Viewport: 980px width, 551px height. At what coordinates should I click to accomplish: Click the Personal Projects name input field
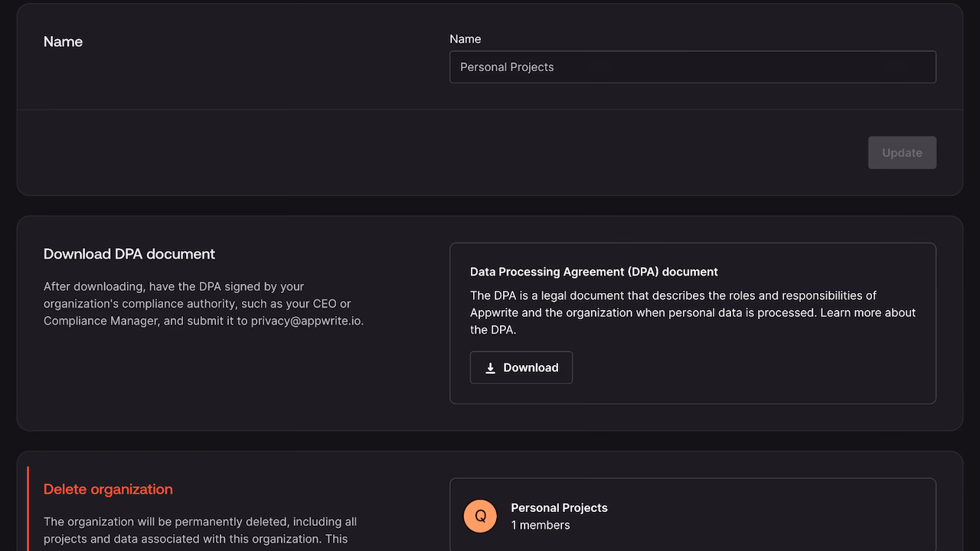point(693,67)
